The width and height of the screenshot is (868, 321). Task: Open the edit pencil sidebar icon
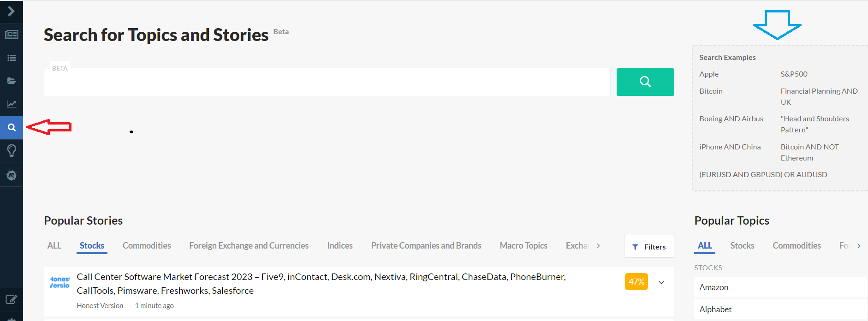[11, 299]
